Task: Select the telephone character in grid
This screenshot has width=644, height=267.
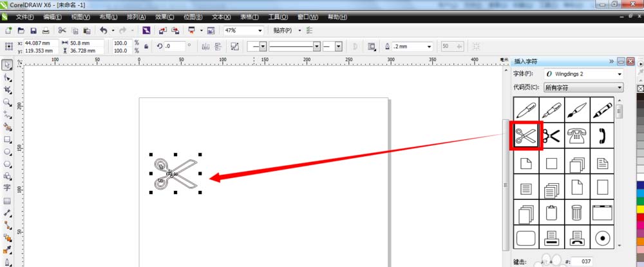Action: click(576, 135)
